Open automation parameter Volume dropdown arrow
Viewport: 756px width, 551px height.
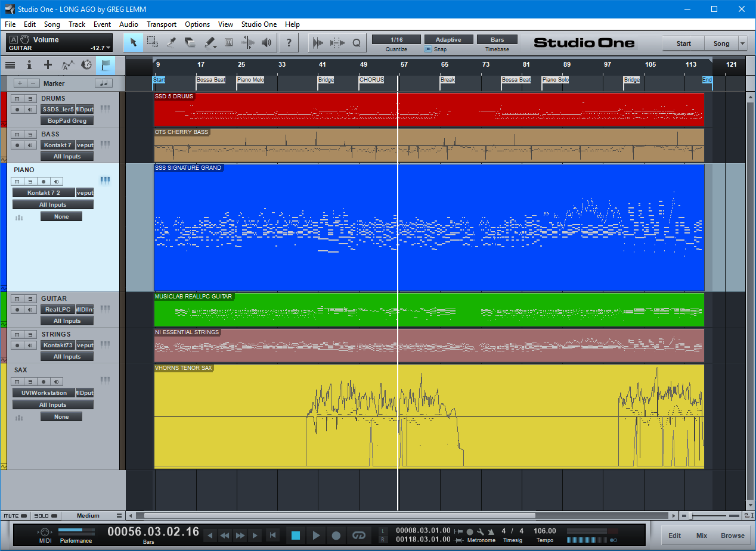tap(109, 48)
